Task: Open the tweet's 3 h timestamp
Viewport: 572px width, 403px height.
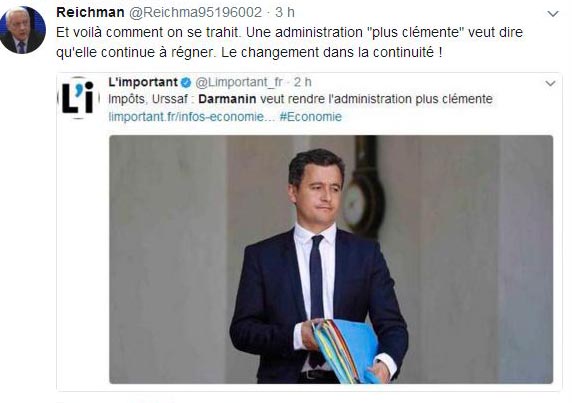Action: pyautogui.click(x=285, y=12)
